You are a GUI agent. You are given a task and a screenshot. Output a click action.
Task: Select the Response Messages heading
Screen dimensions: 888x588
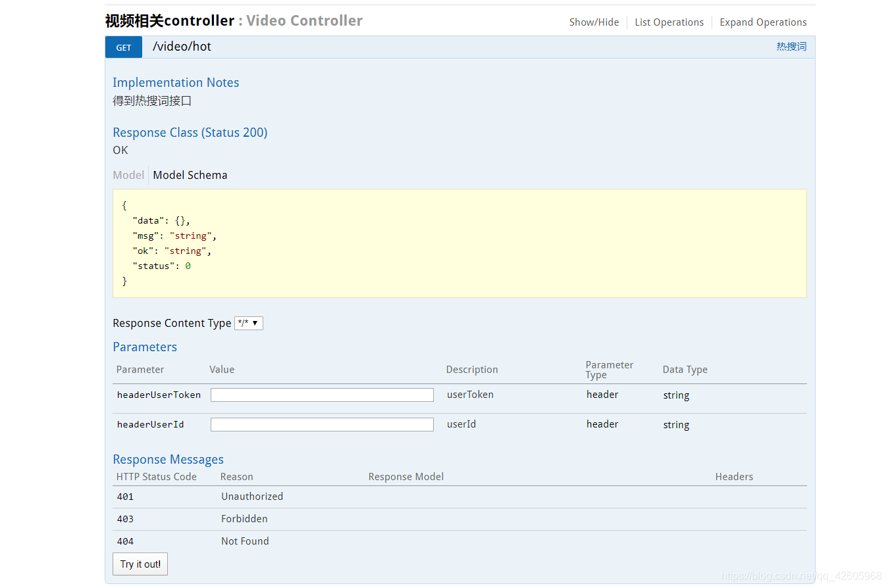tap(169, 459)
